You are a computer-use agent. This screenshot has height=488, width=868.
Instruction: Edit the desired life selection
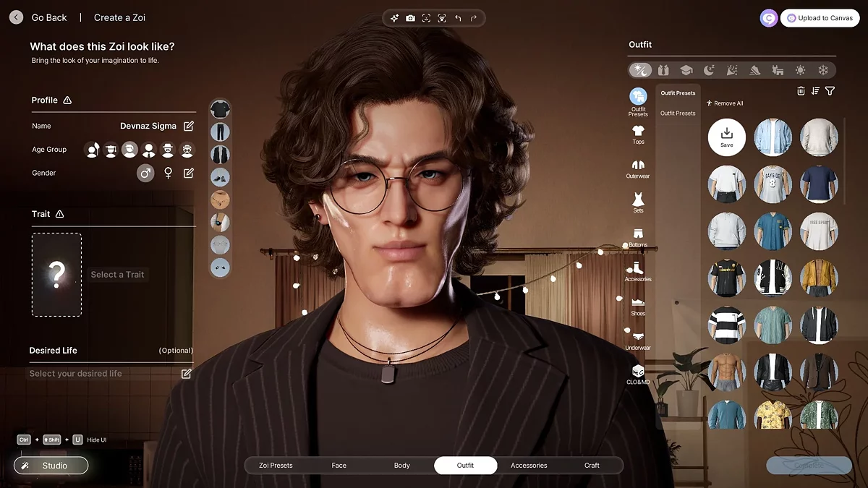pos(187,373)
